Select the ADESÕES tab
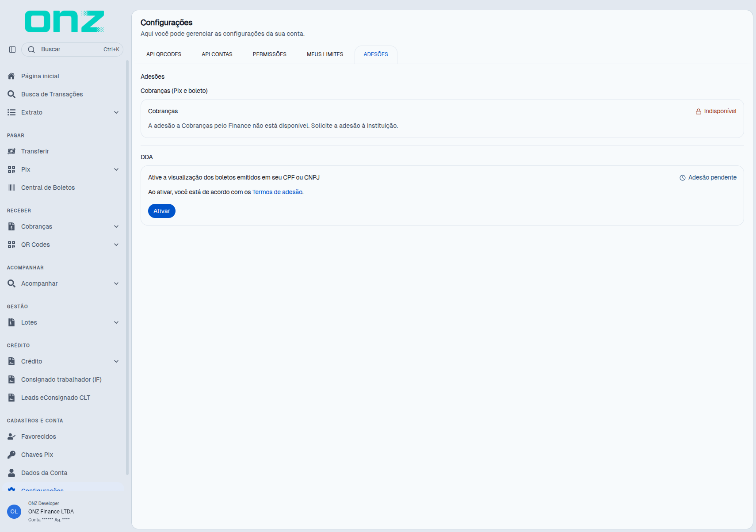Screen dimensions: 756x532 coord(376,54)
